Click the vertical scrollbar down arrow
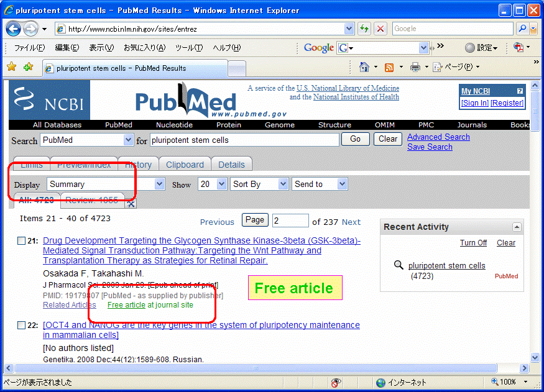 click(x=535, y=357)
